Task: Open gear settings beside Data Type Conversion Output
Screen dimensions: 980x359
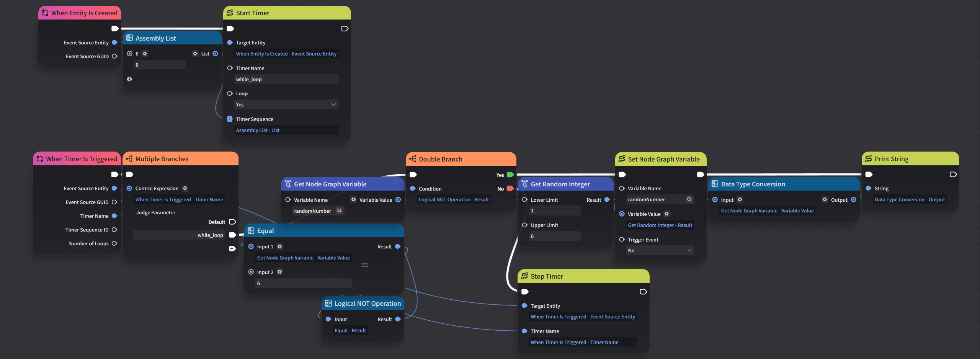Action: (825, 199)
